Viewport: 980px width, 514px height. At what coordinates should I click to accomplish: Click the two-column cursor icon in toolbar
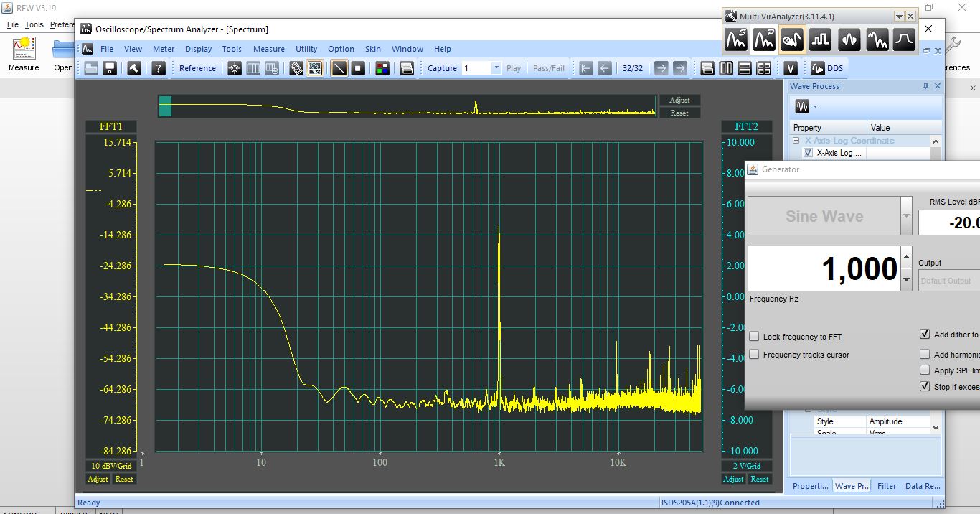point(253,68)
